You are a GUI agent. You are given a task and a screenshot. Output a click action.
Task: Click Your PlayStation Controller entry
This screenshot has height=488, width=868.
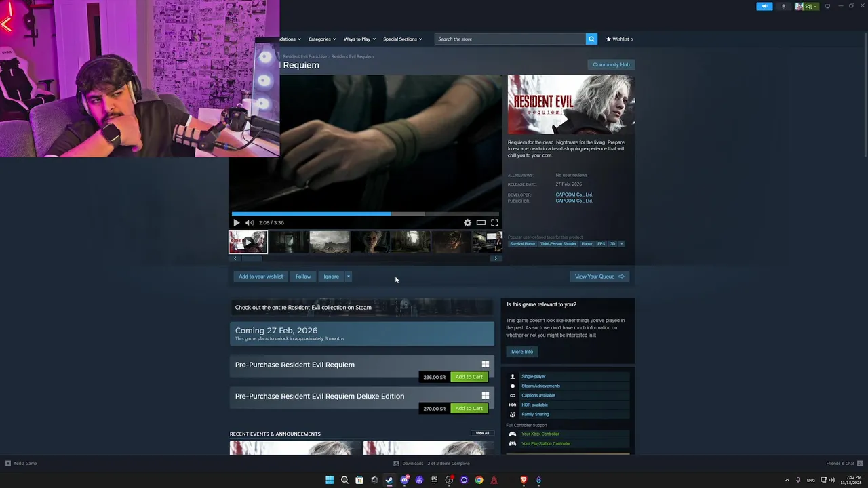[546, 443]
